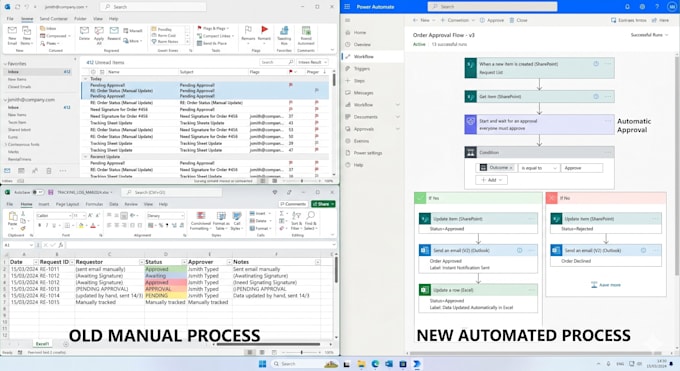Open the Approver column filter dropdown
The image size is (680, 371).
point(229,262)
